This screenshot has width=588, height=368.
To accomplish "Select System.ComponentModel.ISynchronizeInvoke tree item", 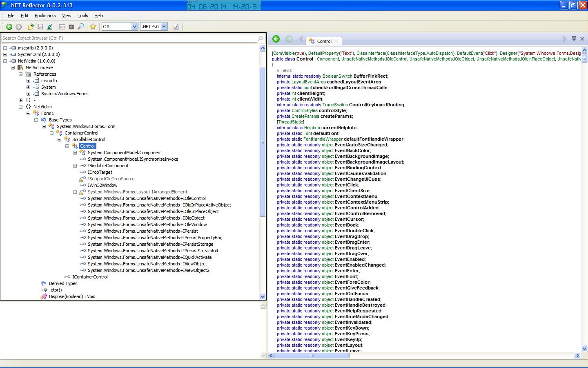I will click(x=133, y=159).
